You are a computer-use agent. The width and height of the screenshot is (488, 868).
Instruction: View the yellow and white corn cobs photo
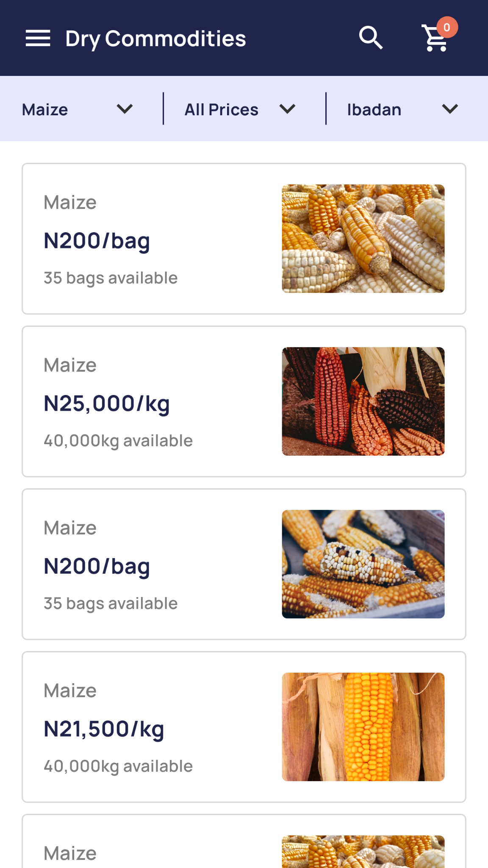tap(363, 239)
